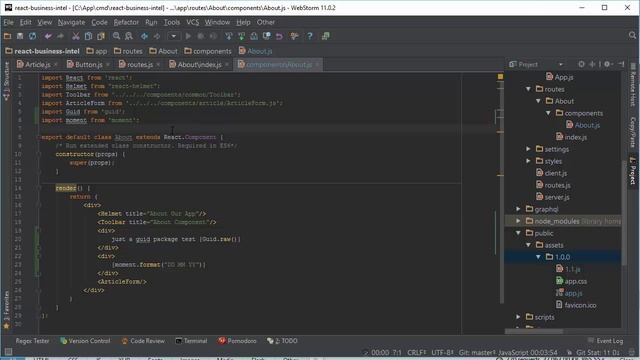Expand the settings folder
The image size is (640, 360).
529,149
